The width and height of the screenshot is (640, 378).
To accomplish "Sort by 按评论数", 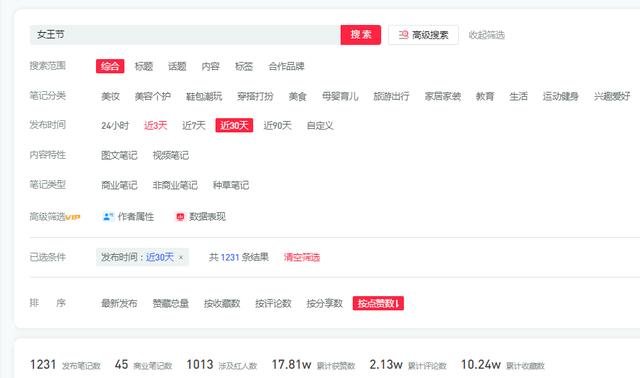I will [x=273, y=303].
